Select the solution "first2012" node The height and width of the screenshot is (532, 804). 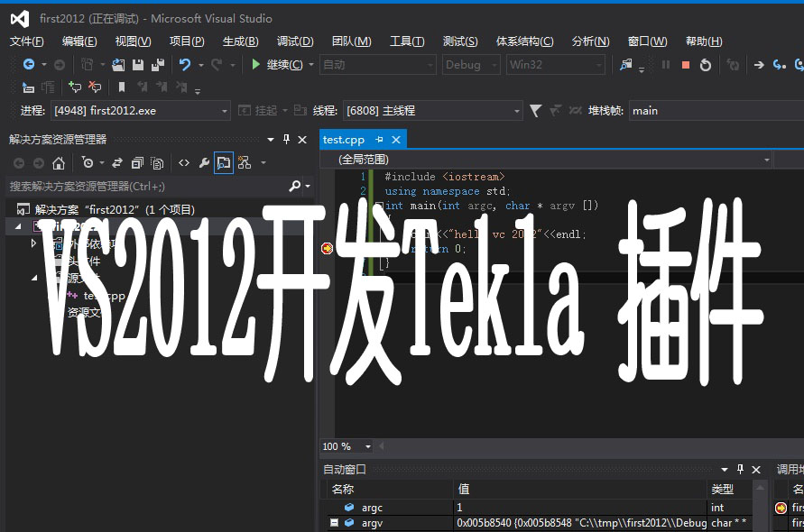pyautogui.click(x=115, y=209)
